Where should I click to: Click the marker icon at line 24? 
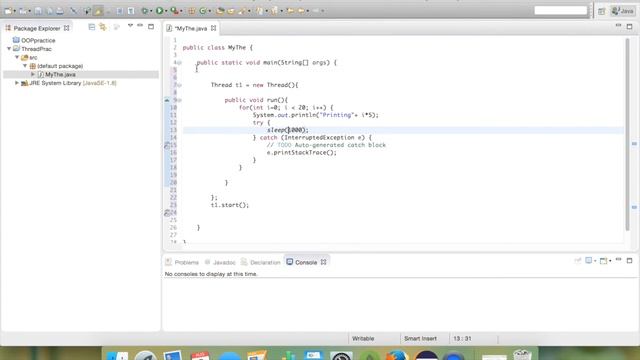click(x=167, y=213)
